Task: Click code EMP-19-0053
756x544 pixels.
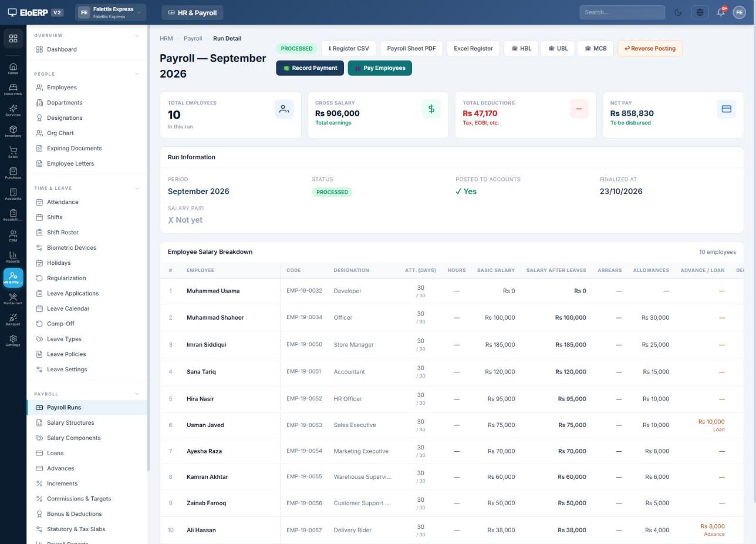Action: pos(304,425)
